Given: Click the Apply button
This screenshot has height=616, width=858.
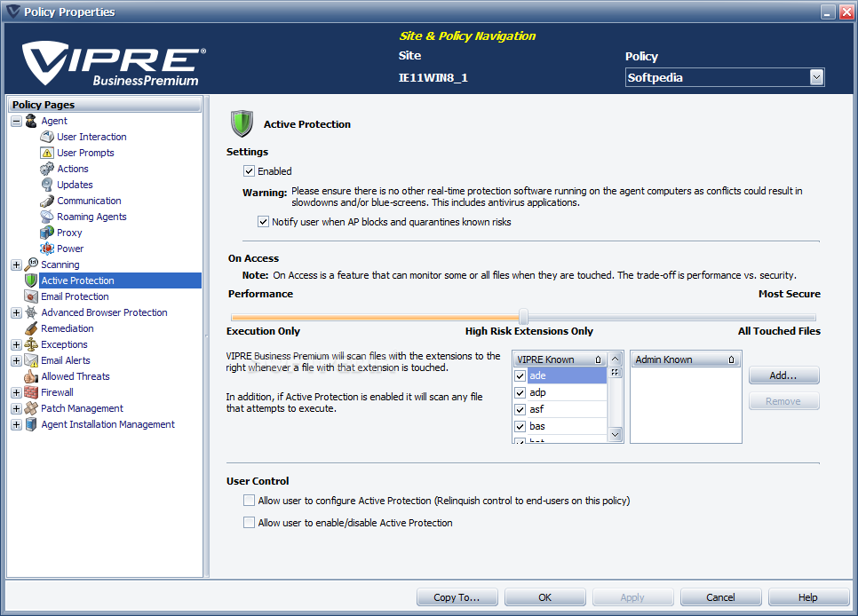Looking at the screenshot, I should pyautogui.click(x=632, y=597).
